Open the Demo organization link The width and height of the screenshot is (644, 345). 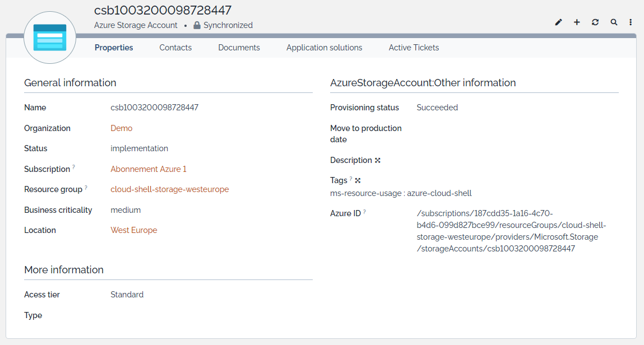(122, 128)
